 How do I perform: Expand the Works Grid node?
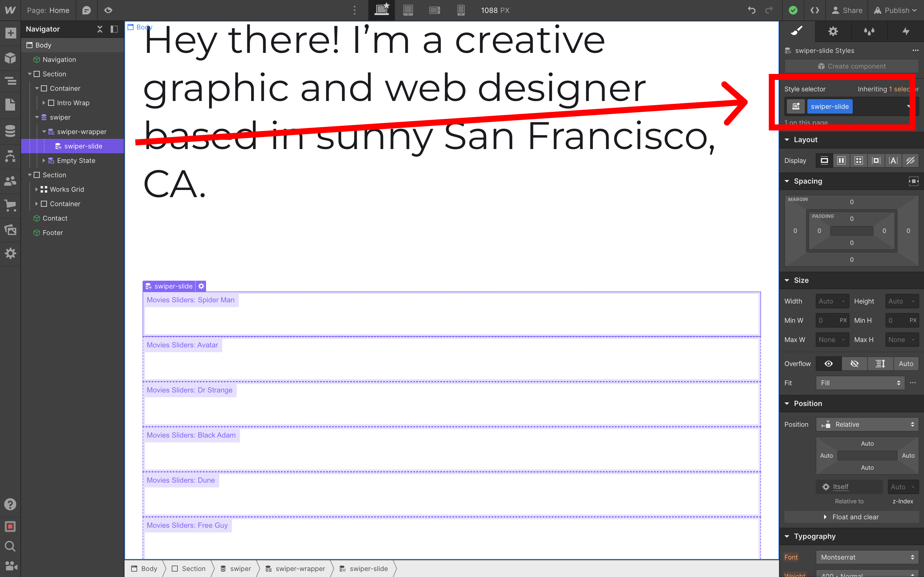37,189
